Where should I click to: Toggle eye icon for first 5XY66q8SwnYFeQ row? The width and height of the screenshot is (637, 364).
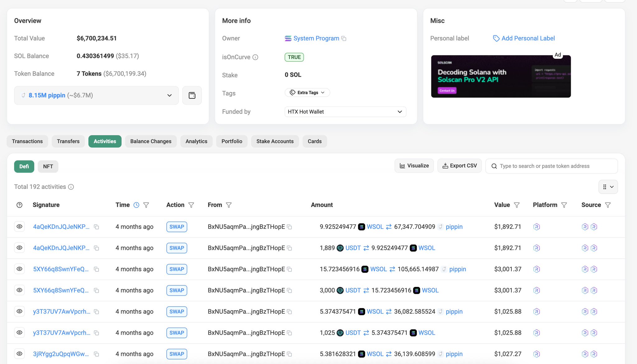pos(20,269)
